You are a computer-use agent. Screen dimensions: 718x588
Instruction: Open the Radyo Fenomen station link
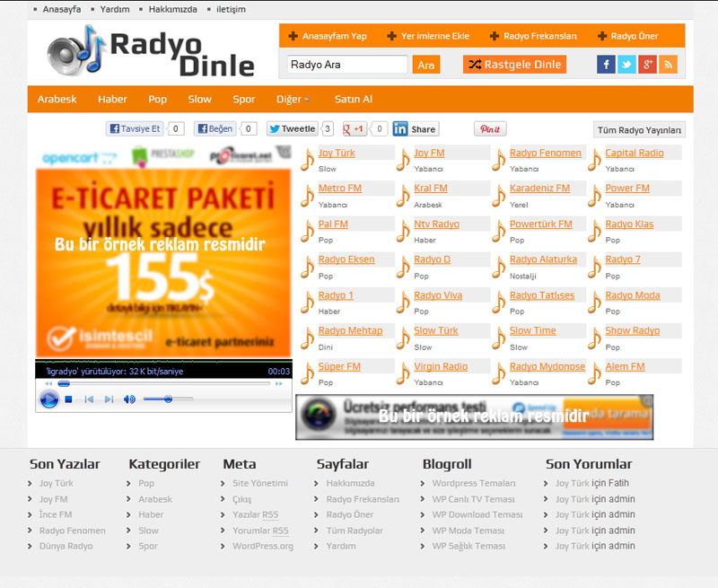[x=546, y=153]
